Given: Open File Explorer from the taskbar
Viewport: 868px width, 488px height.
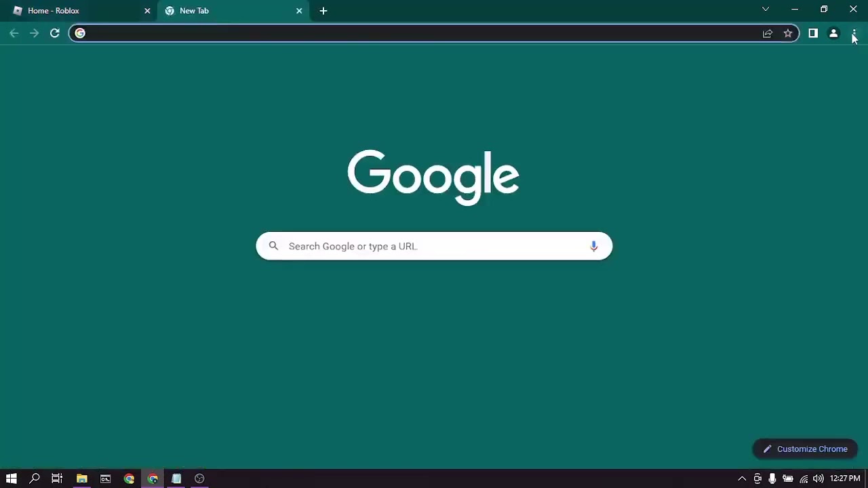Looking at the screenshot, I should pos(81,479).
